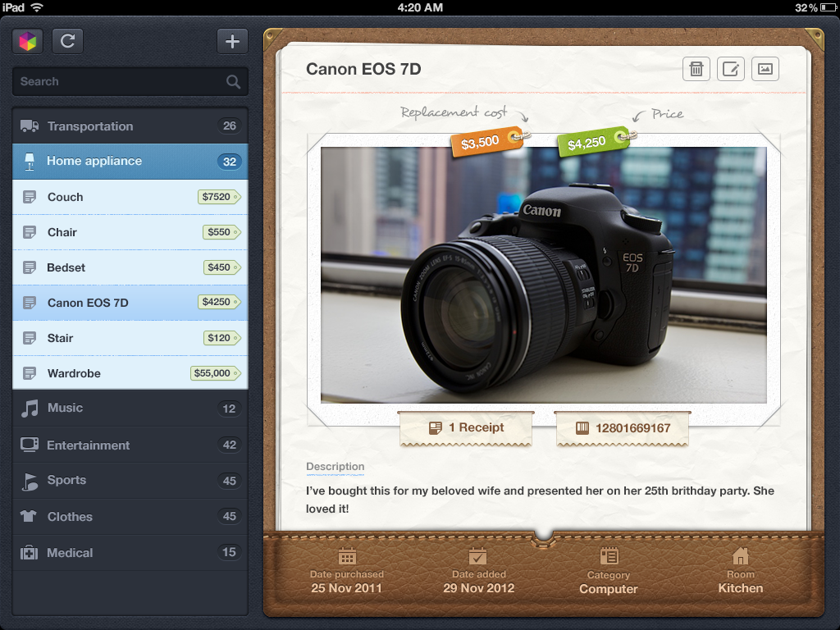This screenshot has height=630, width=840.
Task: Edit the Canon EOS 7D entry
Action: tap(731, 69)
